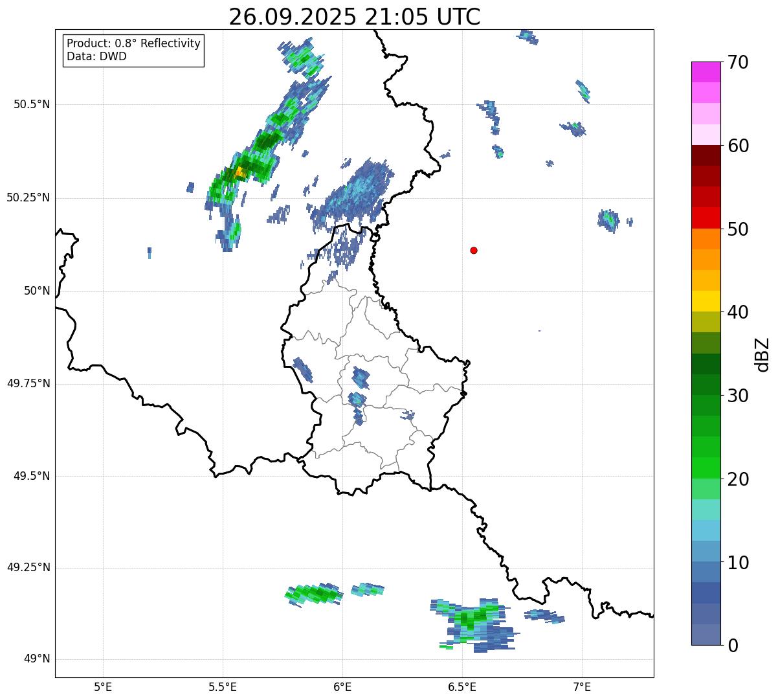Click the colorbar value 40
The height and width of the screenshot is (700, 778).
point(738,312)
